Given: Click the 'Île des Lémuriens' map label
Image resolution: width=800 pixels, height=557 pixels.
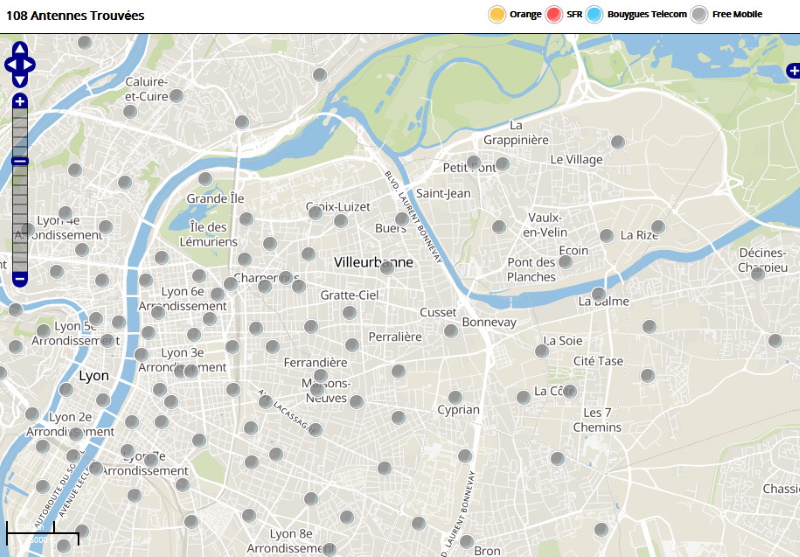Looking at the screenshot, I should [209, 234].
